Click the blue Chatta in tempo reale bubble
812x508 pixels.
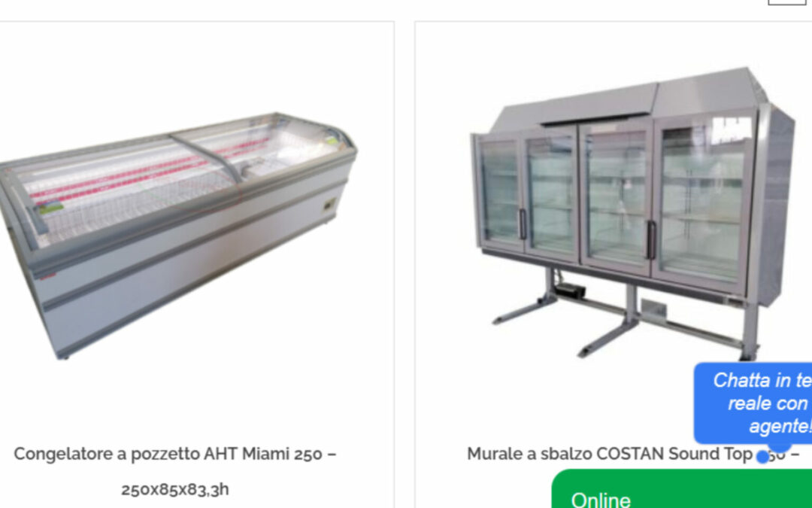coord(753,403)
